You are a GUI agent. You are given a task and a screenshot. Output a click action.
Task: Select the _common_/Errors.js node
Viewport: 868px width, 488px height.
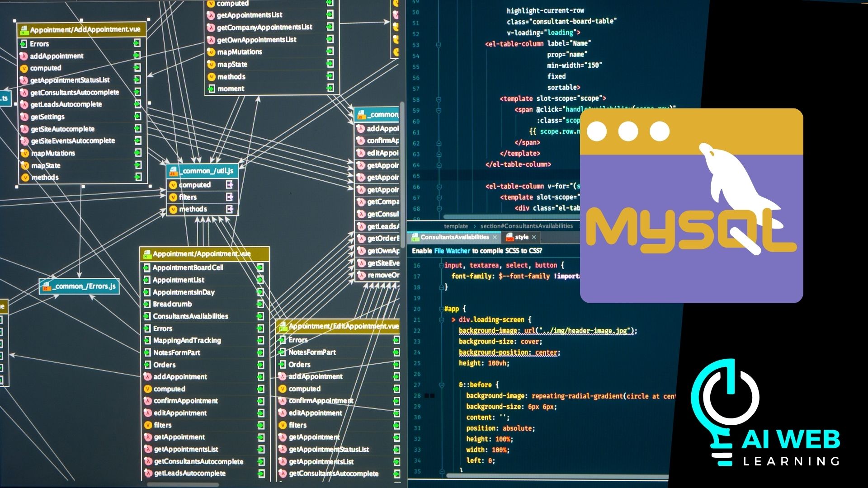coord(79,286)
